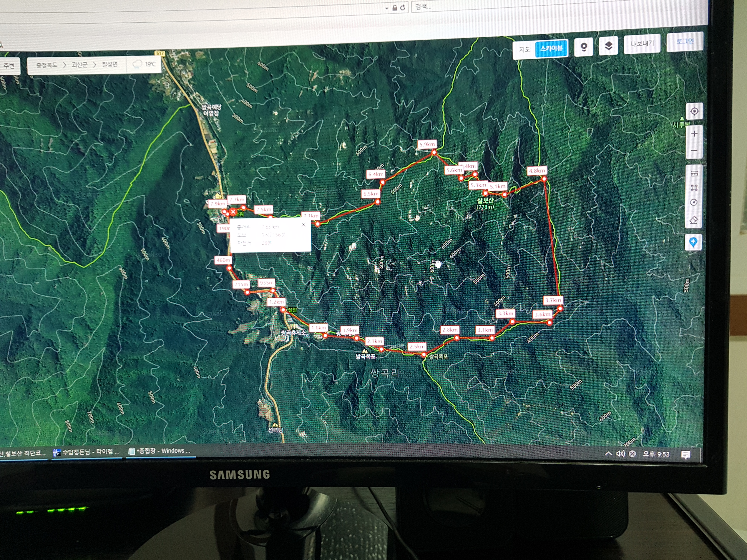Click the current location crosshair icon
The image size is (747, 560).
[694, 111]
